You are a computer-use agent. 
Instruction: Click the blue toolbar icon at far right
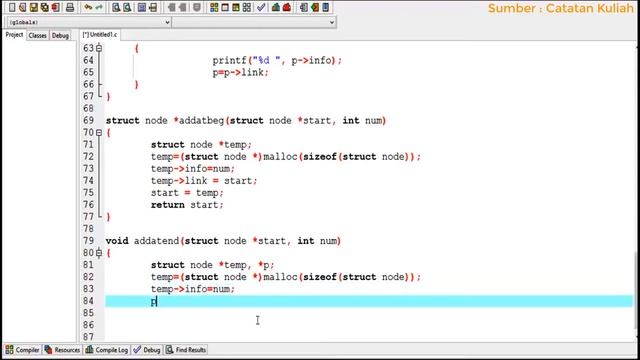325,7
